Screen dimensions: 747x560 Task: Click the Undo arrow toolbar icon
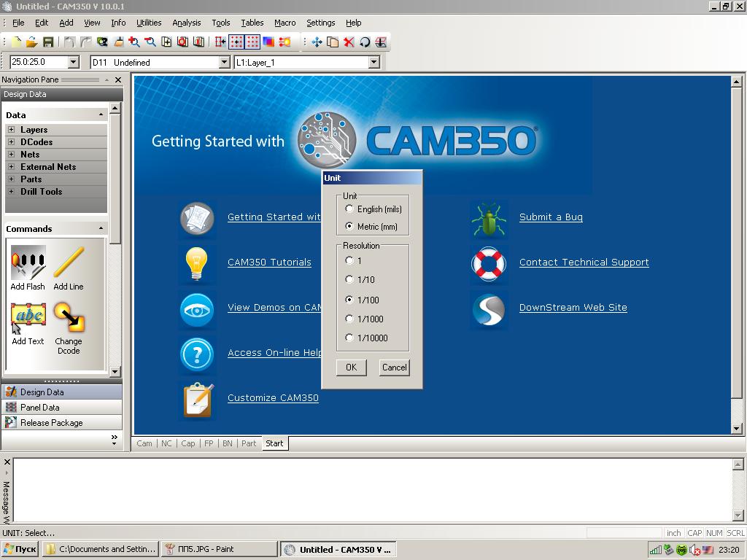click(x=69, y=42)
